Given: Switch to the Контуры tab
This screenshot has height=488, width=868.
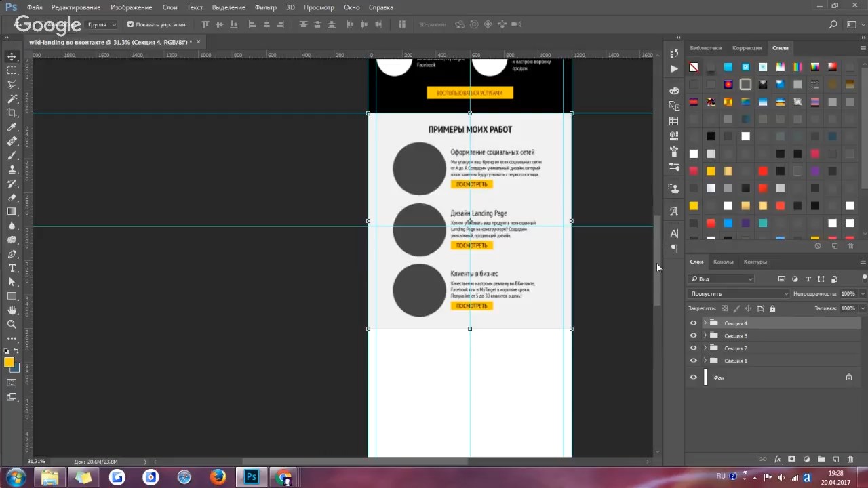Looking at the screenshot, I should pyautogui.click(x=755, y=262).
